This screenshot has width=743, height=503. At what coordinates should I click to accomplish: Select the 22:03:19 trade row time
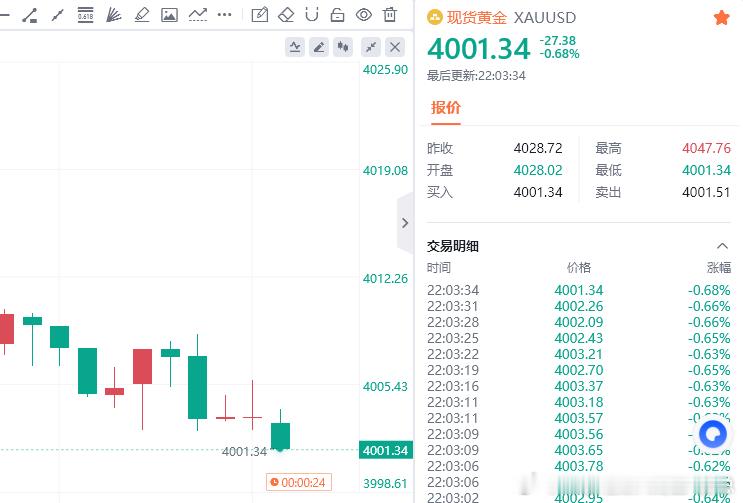pos(453,370)
